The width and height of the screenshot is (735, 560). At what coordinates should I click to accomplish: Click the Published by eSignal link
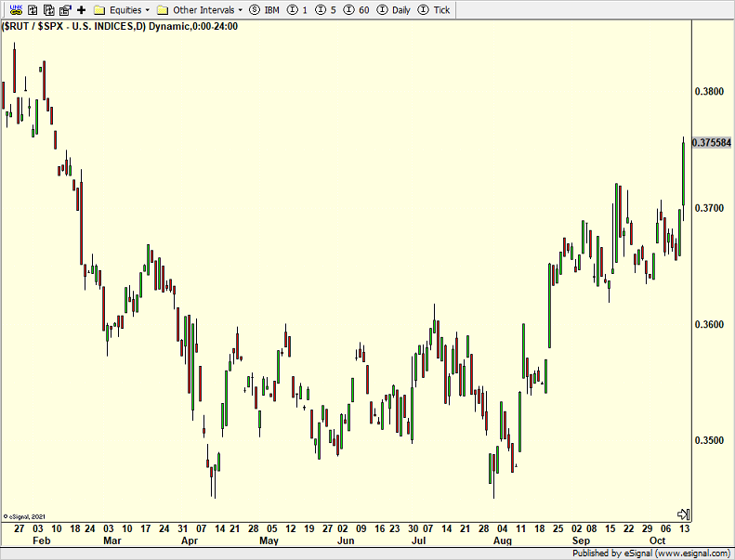coord(651,553)
